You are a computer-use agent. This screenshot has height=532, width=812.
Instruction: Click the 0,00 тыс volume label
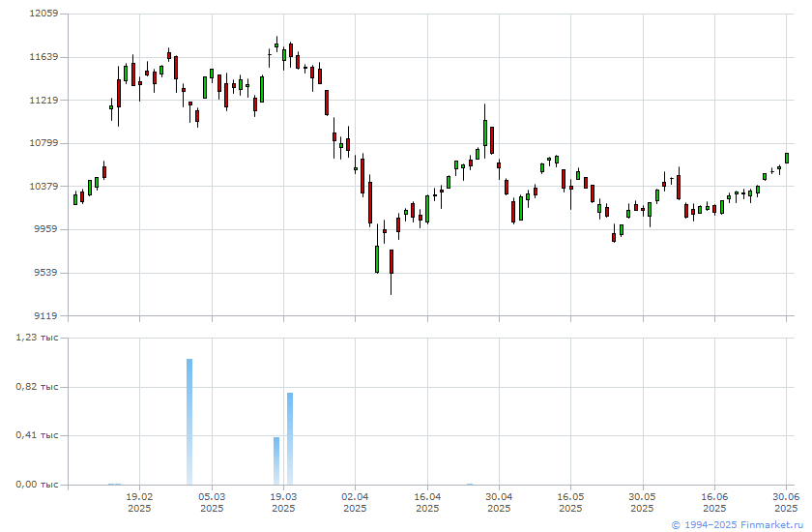[37, 485]
